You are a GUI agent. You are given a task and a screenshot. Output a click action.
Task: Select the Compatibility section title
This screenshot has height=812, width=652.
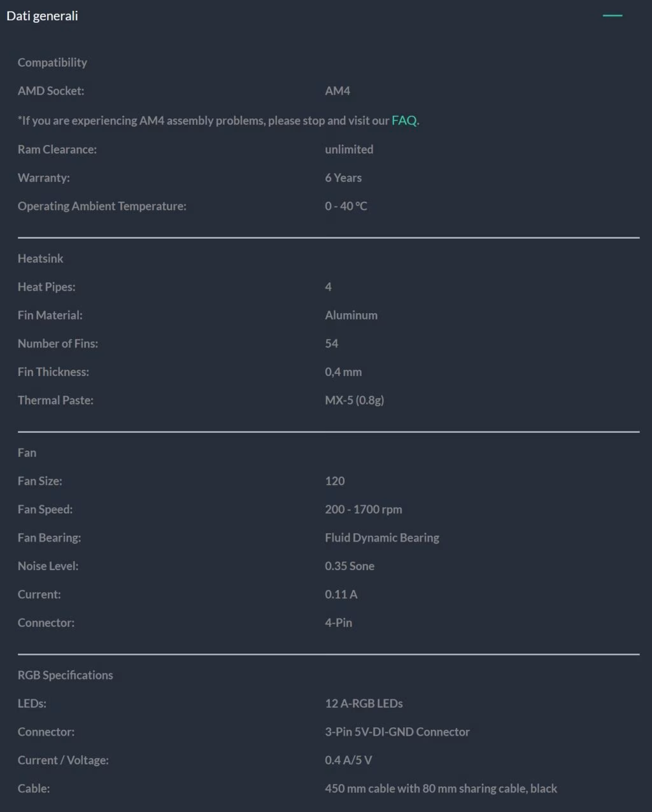tap(52, 62)
